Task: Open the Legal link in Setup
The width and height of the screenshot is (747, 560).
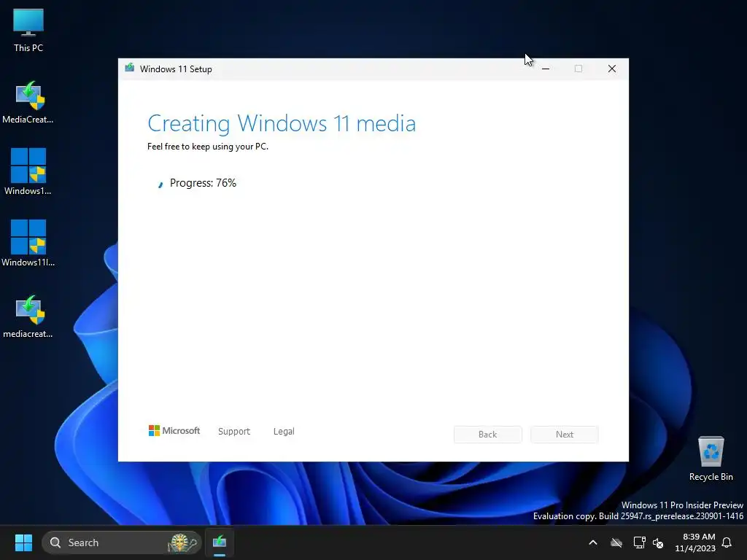Action: [284, 432]
